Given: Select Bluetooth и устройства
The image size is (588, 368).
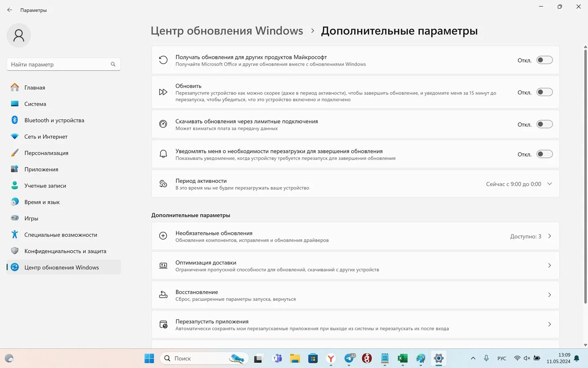Looking at the screenshot, I should [63, 120].
